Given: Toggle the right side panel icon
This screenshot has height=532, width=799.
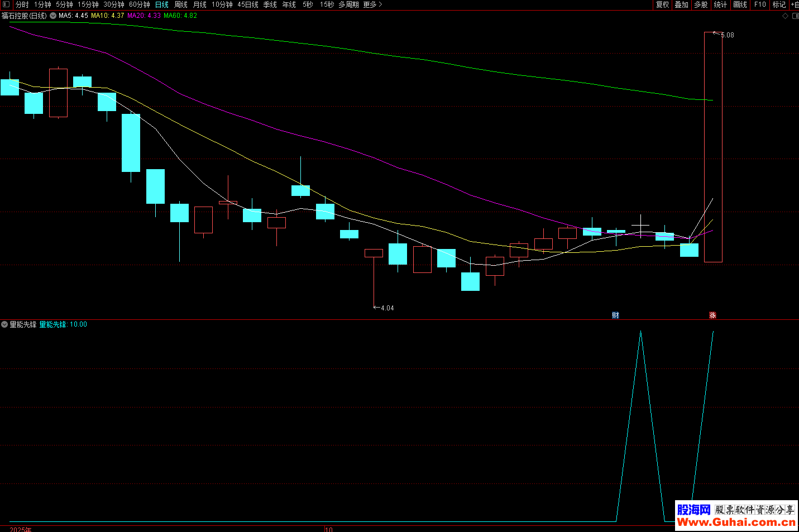Looking at the screenshot, I should coord(795,16).
